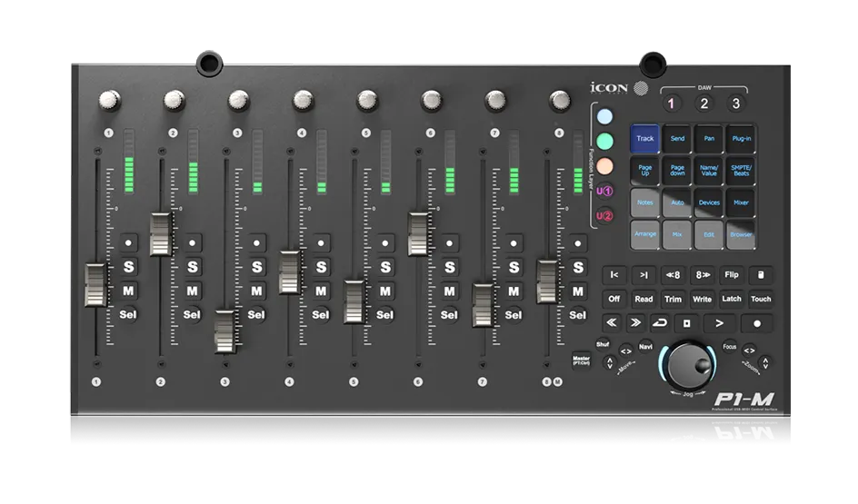Viewport: 858px width, 504px height.
Task: Tap the Mixer touchscreen pad
Action: 741,203
